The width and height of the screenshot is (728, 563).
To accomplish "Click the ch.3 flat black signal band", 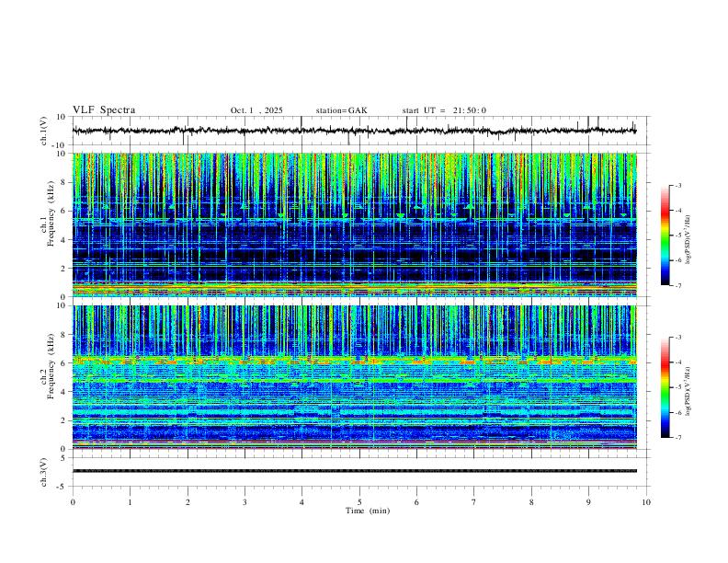I will tap(354, 471).
